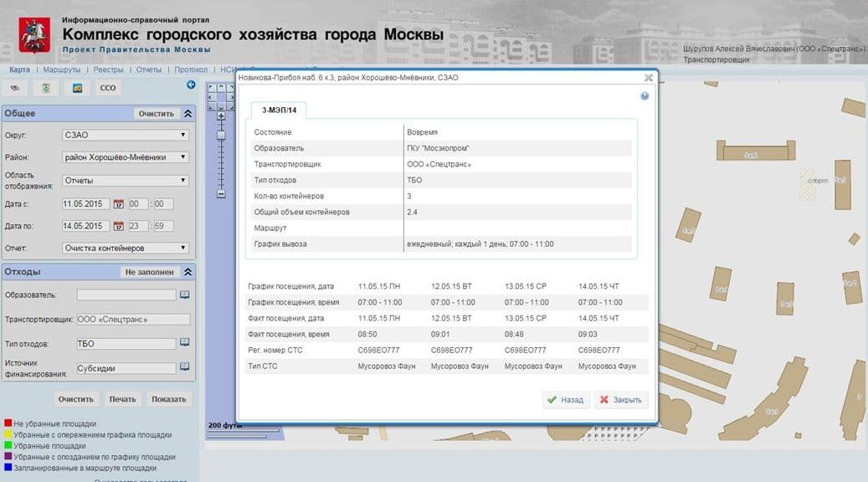The height and width of the screenshot is (482, 868).
Task: Click fact visit time 09:03
Action: tap(588, 334)
